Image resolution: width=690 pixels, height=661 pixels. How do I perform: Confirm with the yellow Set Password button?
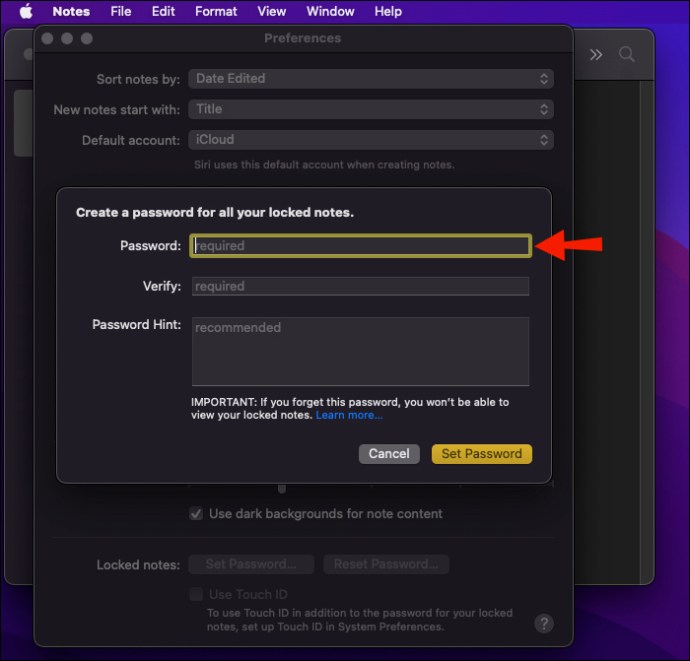point(482,454)
